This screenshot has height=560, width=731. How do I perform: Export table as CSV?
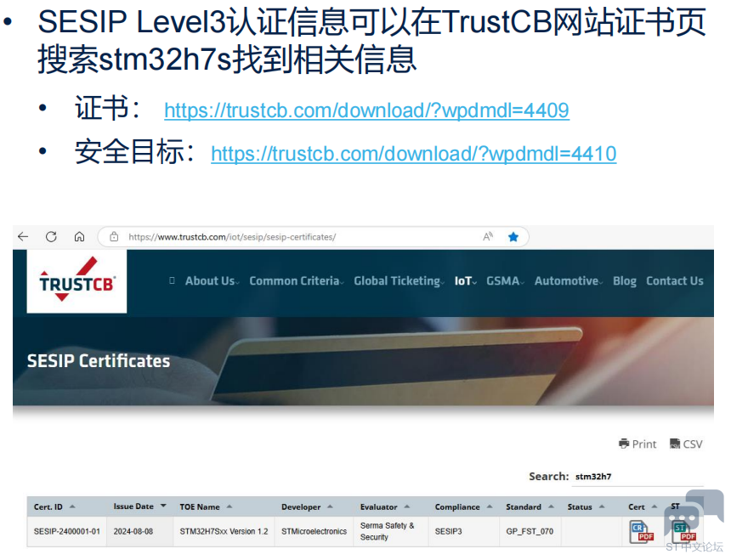[x=686, y=444]
